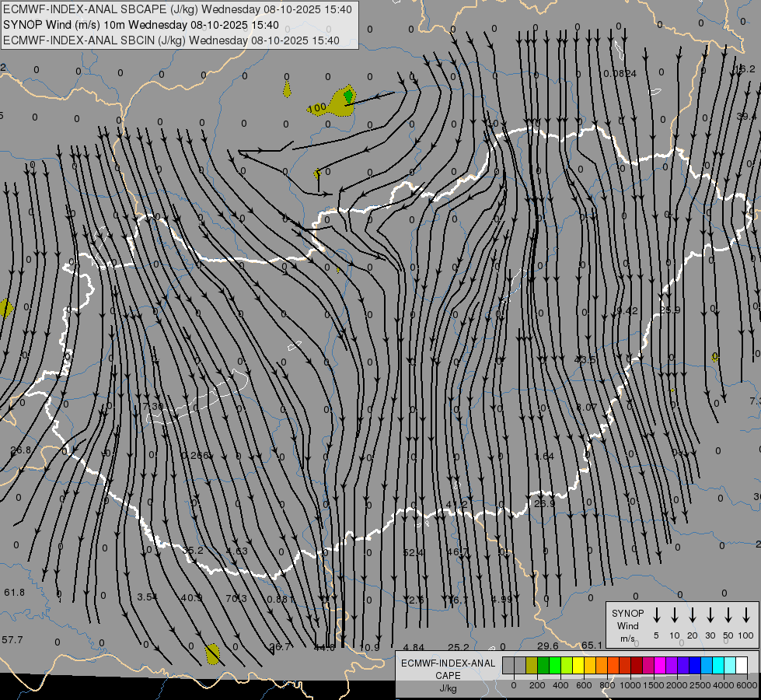Viewport: 761px width, 700px height.
Task: Select the pure yellow CAPE scale swatch
Action: pos(578,665)
